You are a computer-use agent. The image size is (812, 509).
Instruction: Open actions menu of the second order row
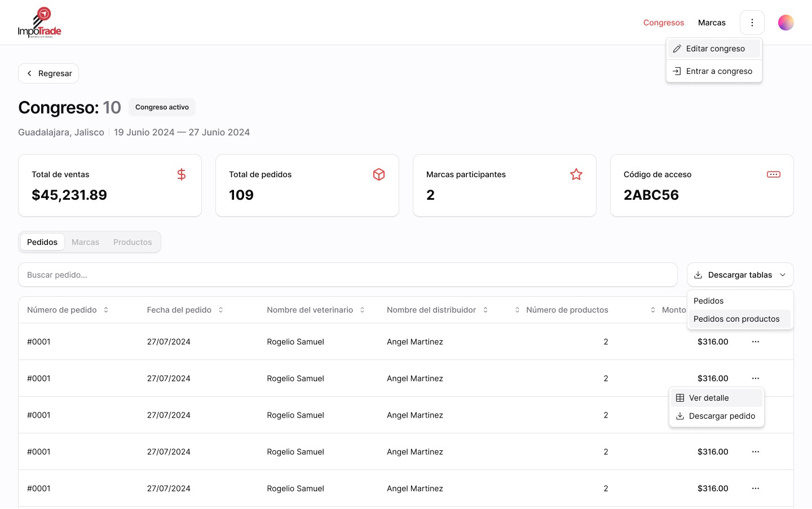[755, 378]
